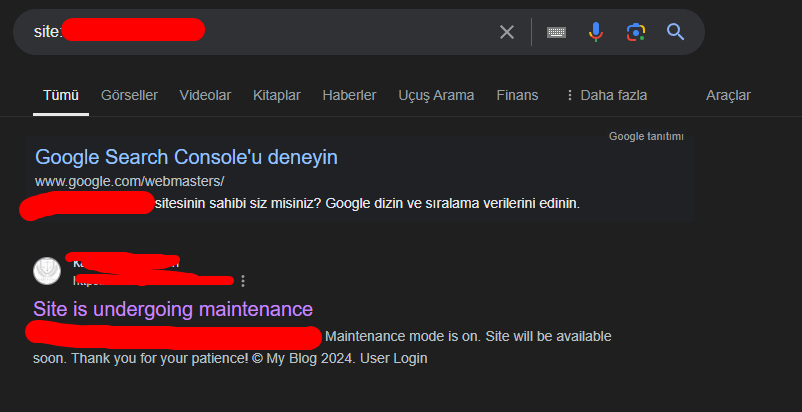This screenshot has height=412, width=802.
Task: Open the Google Search Console'u deneyin link
Action: tap(186, 157)
